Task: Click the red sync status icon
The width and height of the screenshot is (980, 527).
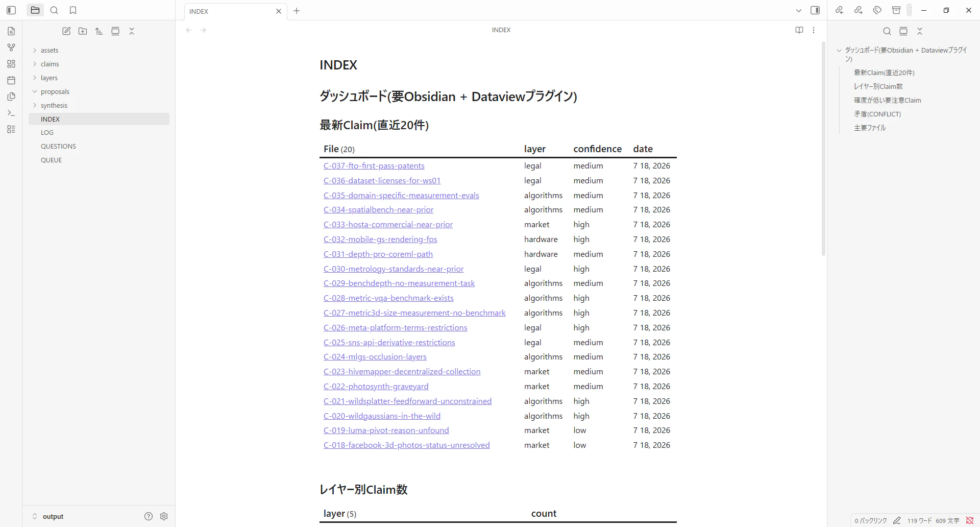Action: coord(970,520)
